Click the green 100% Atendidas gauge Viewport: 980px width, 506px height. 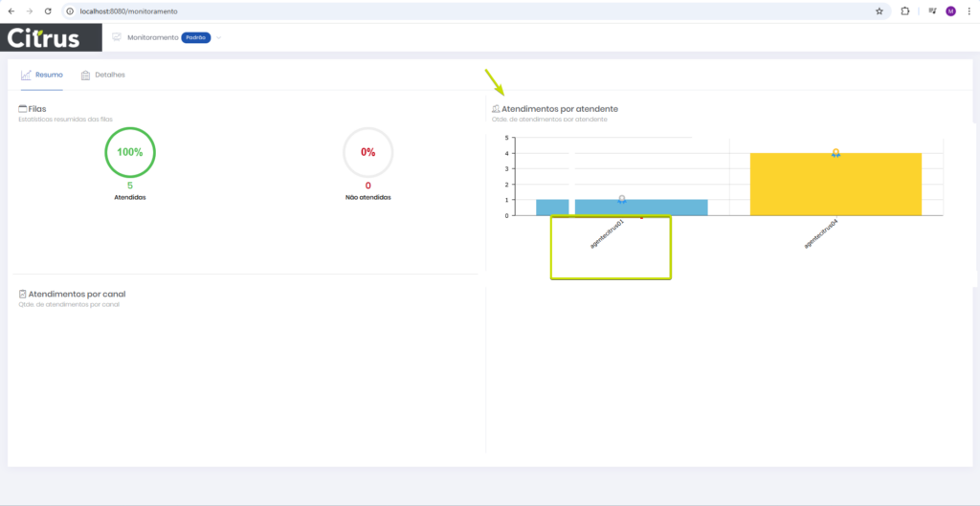pyautogui.click(x=130, y=152)
